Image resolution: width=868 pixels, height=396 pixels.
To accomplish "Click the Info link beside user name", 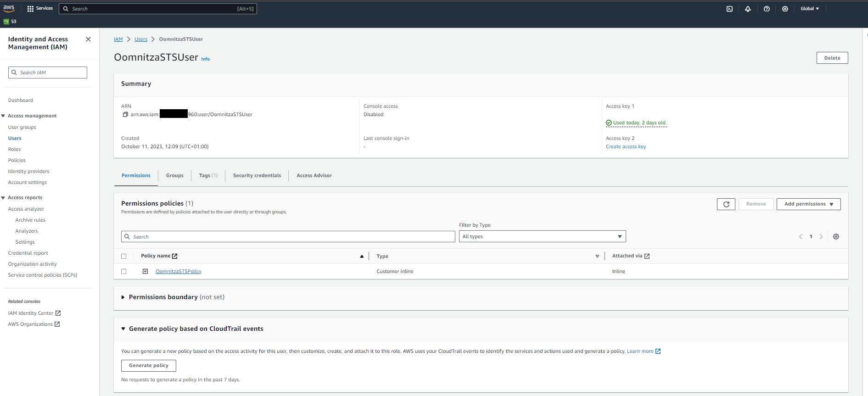I will tap(205, 59).
